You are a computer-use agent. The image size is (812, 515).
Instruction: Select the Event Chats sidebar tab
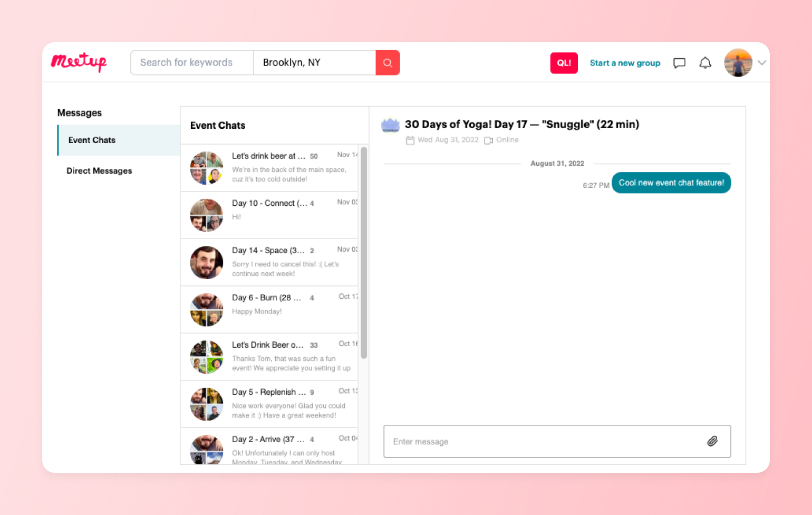119,140
